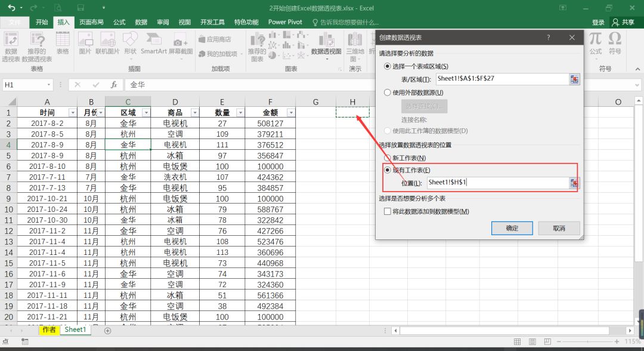This screenshot has width=644, height=351.
Task: Close the Create PivotTable dialog
Action: [572, 38]
